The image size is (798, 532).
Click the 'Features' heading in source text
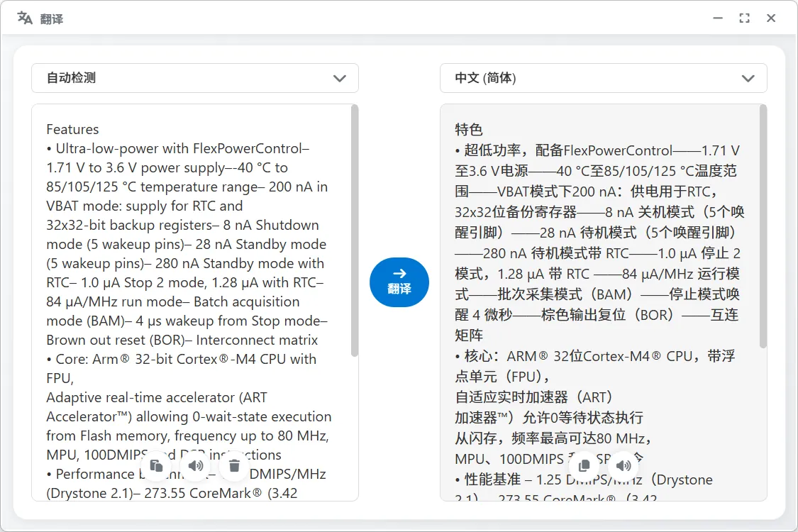point(72,129)
